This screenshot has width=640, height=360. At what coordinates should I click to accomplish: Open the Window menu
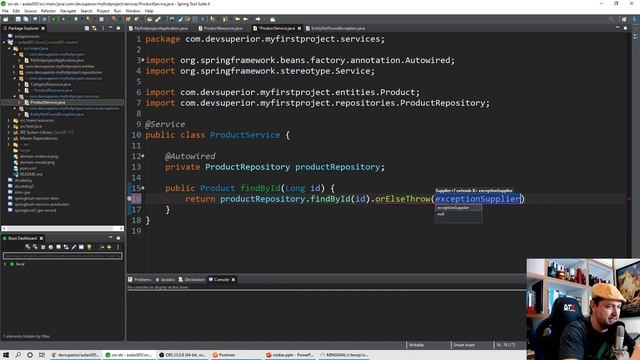[x=133, y=11]
